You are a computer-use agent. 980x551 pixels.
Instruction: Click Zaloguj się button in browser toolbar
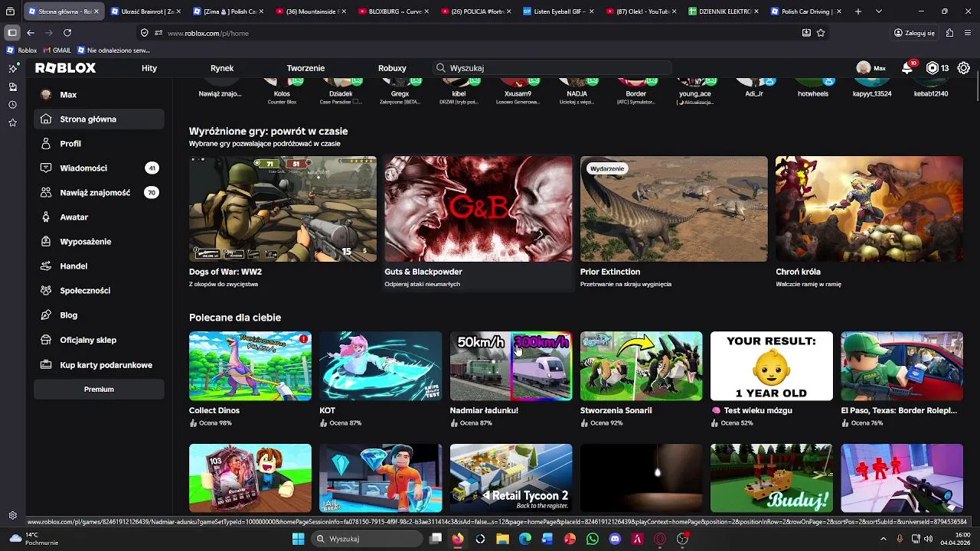pyautogui.click(x=915, y=33)
